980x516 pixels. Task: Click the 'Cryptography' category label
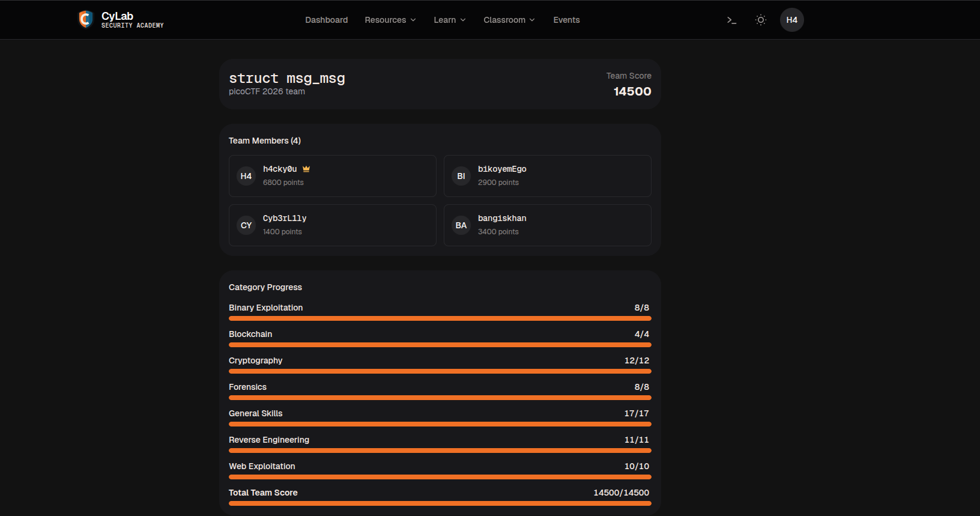pos(256,360)
